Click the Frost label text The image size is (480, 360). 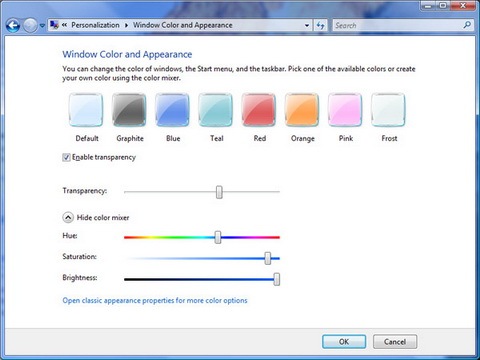[389, 138]
